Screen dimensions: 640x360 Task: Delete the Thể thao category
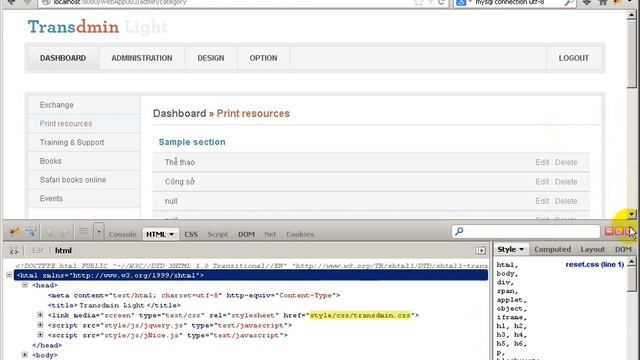pyautogui.click(x=566, y=162)
